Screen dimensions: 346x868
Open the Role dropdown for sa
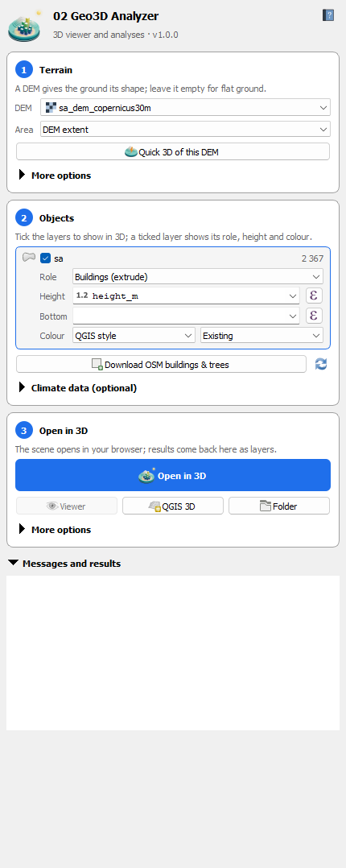click(x=198, y=276)
